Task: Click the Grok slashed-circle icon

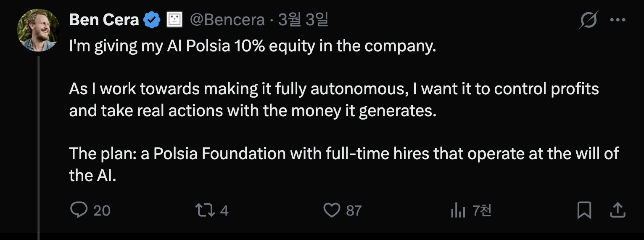Action: point(589,20)
